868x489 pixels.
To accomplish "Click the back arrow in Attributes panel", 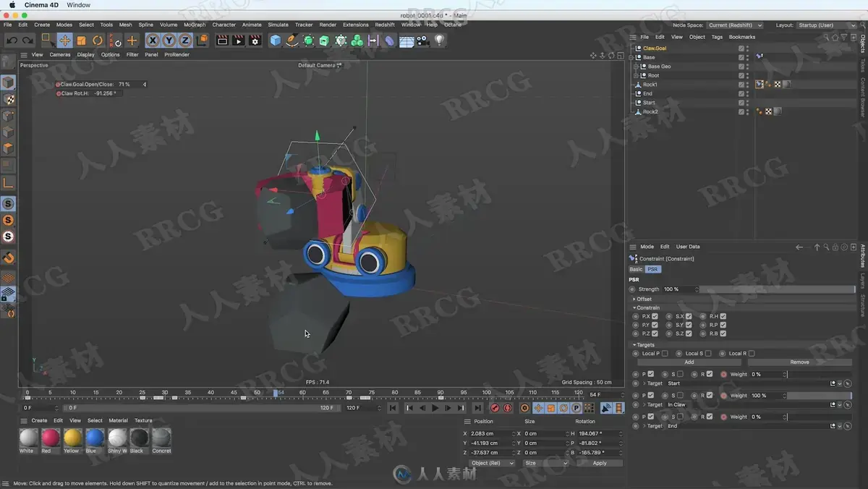I will click(x=799, y=247).
